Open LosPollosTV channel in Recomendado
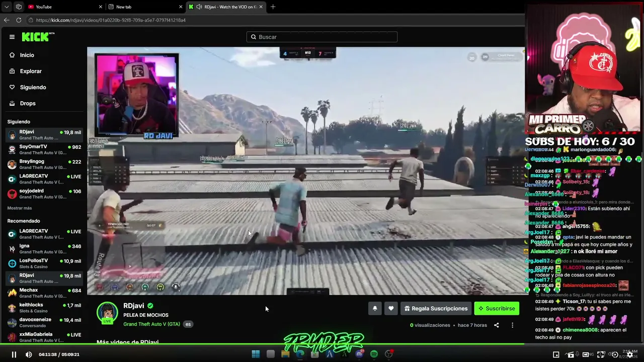This screenshot has height=362, width=644. 44,263
